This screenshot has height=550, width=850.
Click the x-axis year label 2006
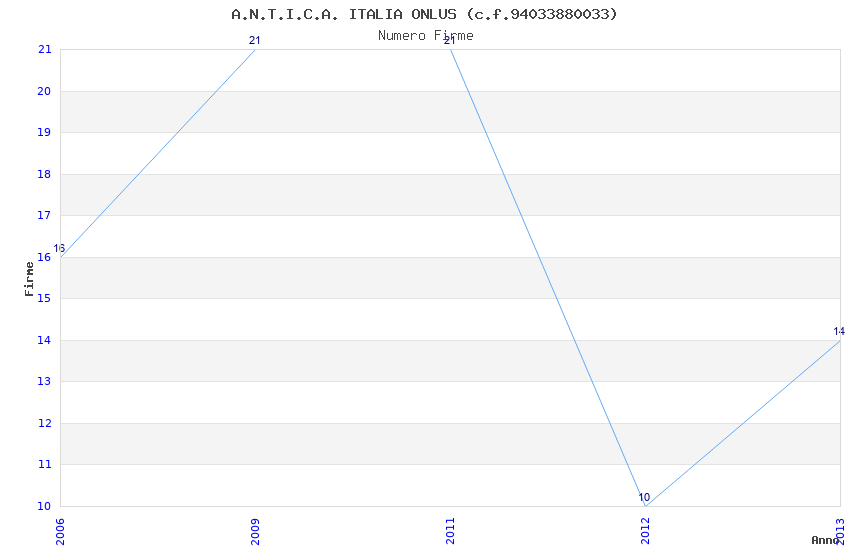click(x=60, y=532)
